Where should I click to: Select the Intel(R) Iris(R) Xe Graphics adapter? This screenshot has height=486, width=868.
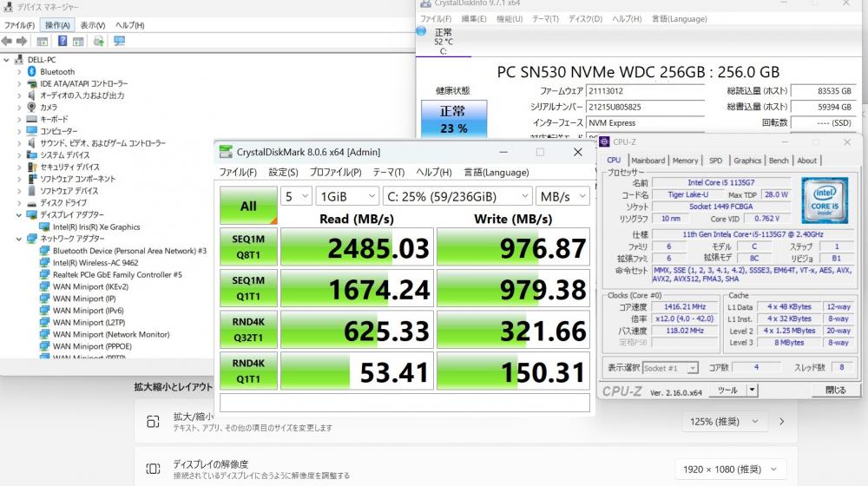(96, 227)
